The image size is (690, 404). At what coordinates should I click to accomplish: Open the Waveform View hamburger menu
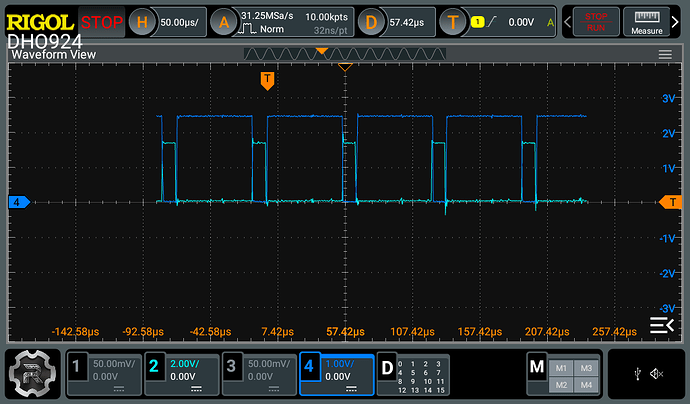point(664,55)
